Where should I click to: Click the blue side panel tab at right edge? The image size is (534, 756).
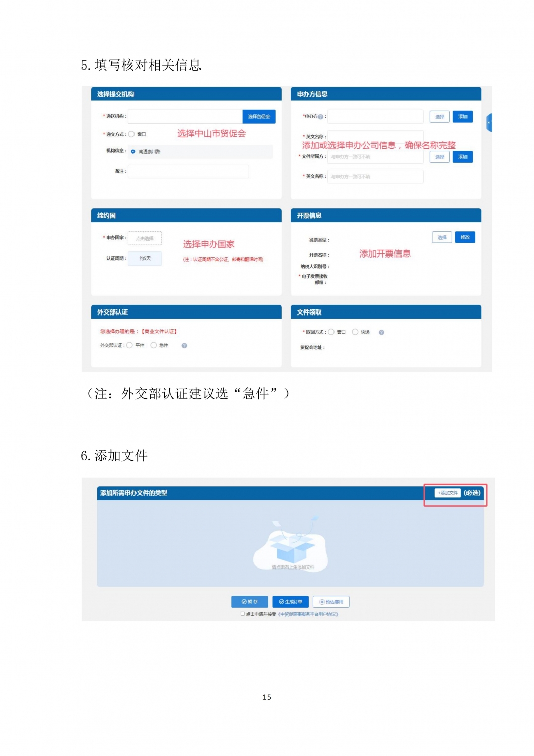[489, 123]
